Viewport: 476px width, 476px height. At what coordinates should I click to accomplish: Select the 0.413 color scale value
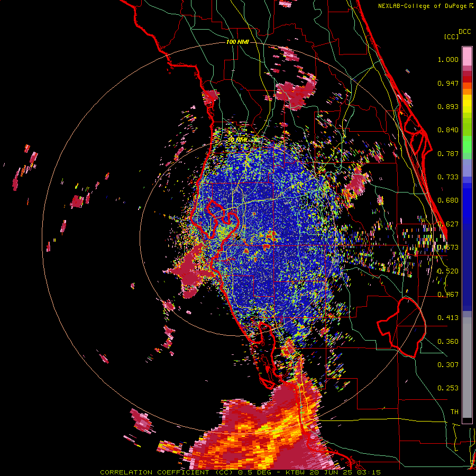448,318
